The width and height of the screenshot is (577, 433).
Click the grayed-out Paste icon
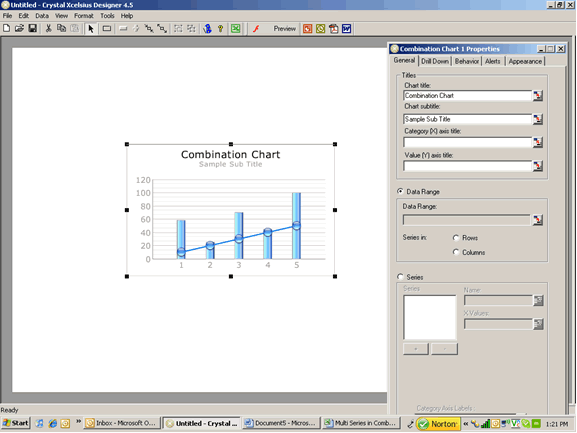pyautogui.click(x=75, y=28)
